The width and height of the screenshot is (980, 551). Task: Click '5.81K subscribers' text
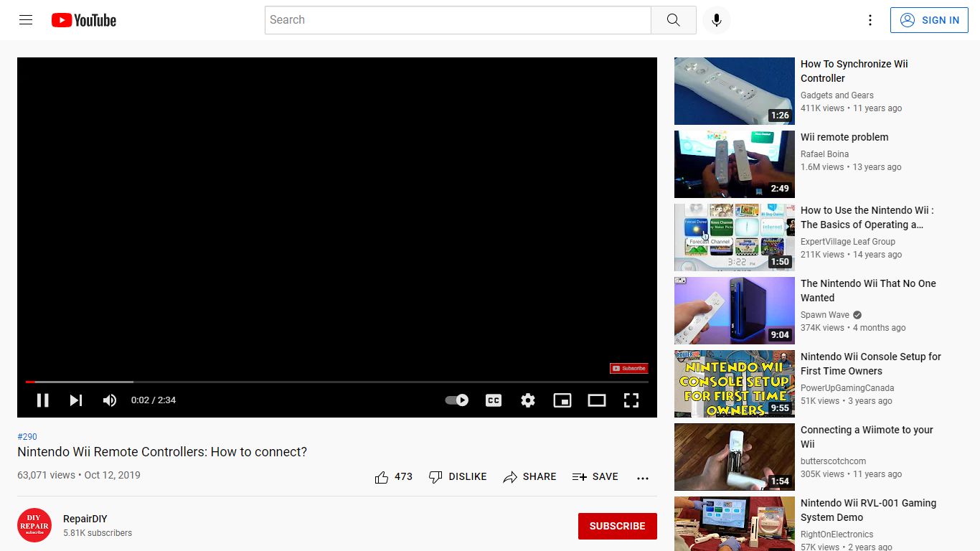pos(98,533)
